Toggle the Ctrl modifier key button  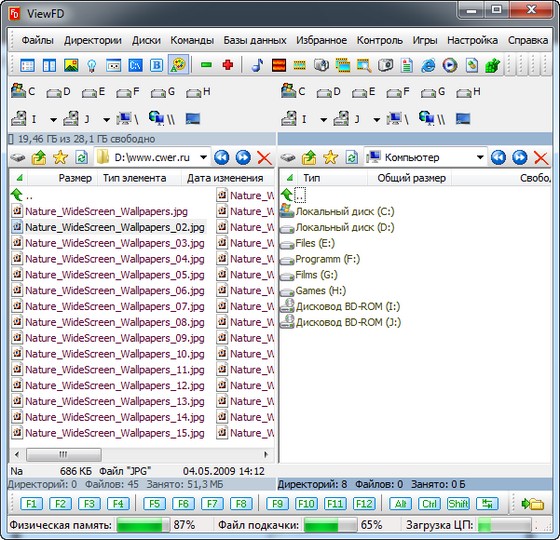coord(429,504)
